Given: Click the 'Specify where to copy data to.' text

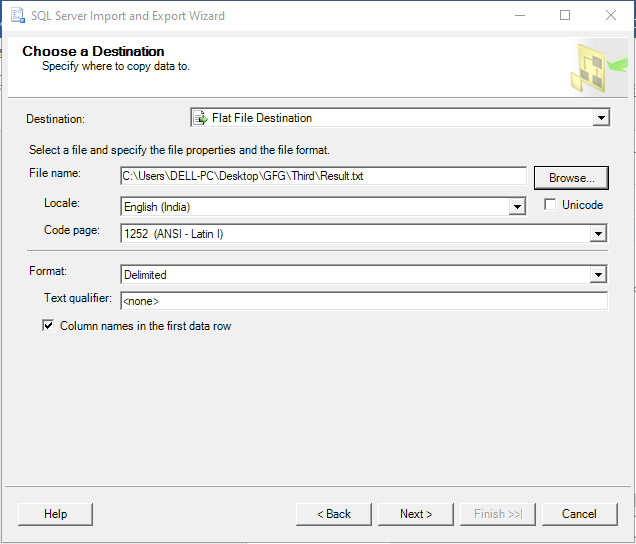Looking at the screenshot, I should 116,66.
